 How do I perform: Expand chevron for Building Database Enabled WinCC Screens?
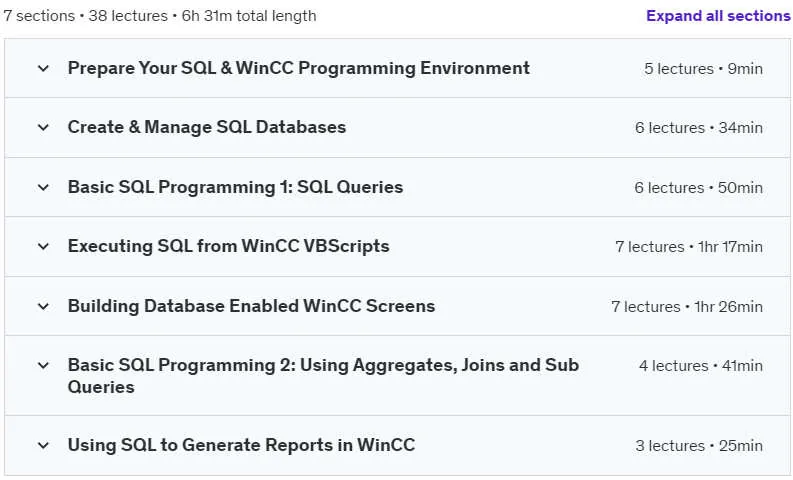(43, 307)
